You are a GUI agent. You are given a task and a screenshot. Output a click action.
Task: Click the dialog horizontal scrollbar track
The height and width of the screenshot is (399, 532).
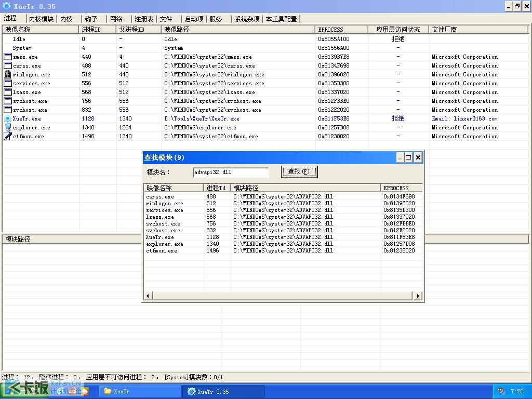point(283,296)
